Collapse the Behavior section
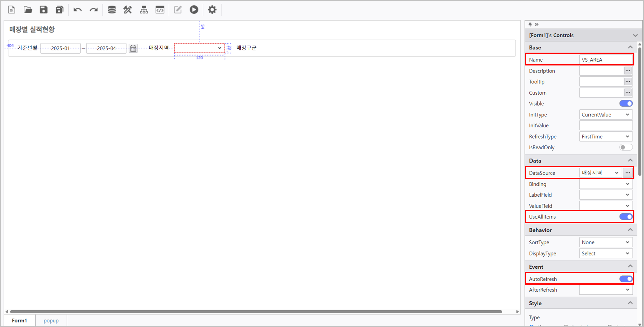Viewport: 644px width, 327px height. pos(630,230)
